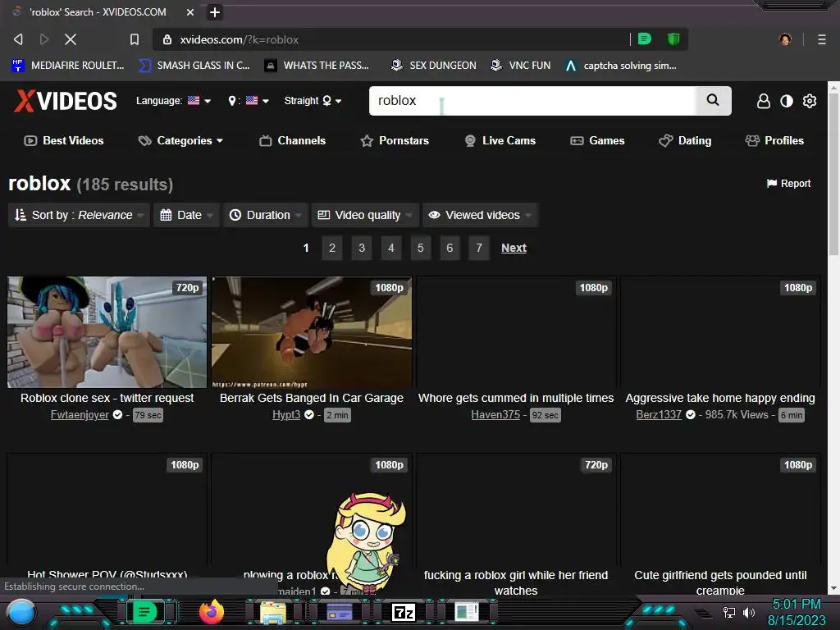Open the Live Cams nav item

(500, 140)
